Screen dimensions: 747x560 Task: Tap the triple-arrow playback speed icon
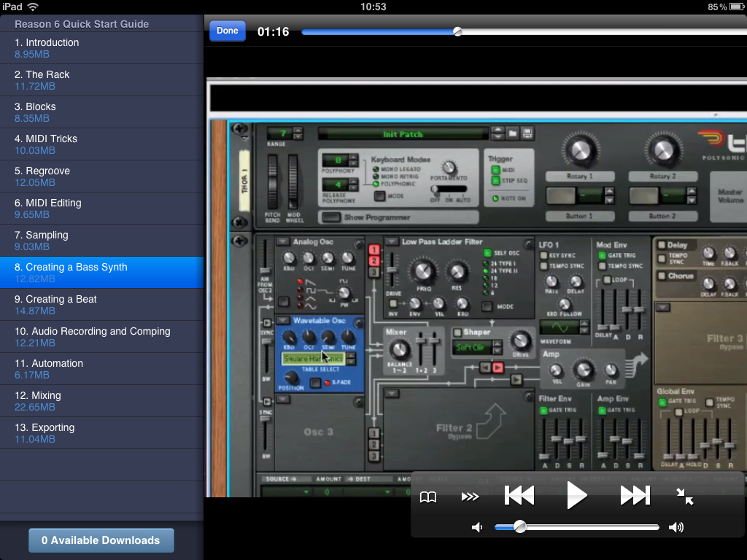point(471,497)
